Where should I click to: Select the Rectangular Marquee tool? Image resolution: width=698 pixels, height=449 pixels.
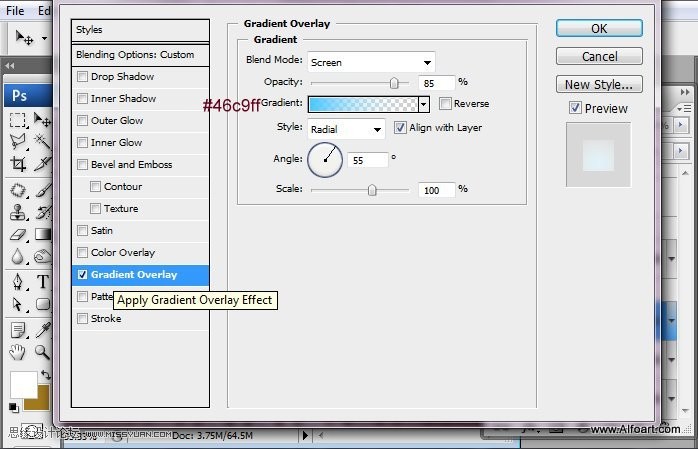click(x=17, y=120)
